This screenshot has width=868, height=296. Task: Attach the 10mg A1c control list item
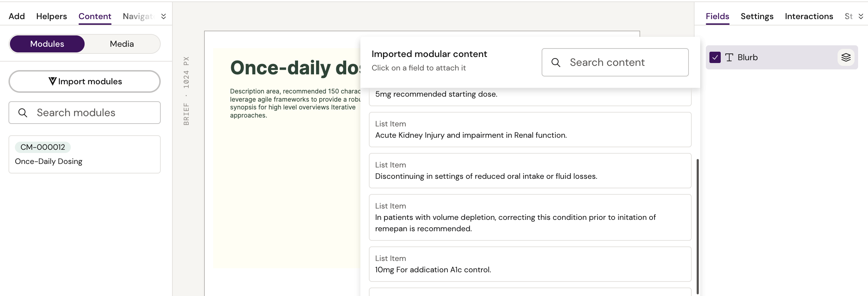530,264
